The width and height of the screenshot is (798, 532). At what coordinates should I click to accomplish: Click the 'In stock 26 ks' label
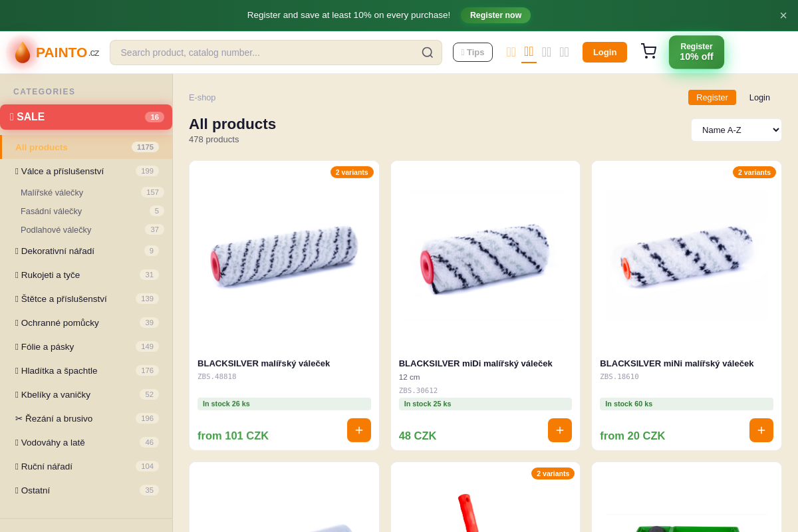click(x=284, y=404)
